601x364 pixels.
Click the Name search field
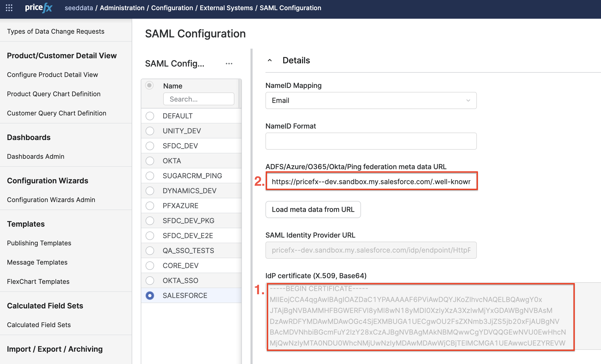[x=199, y=99]
